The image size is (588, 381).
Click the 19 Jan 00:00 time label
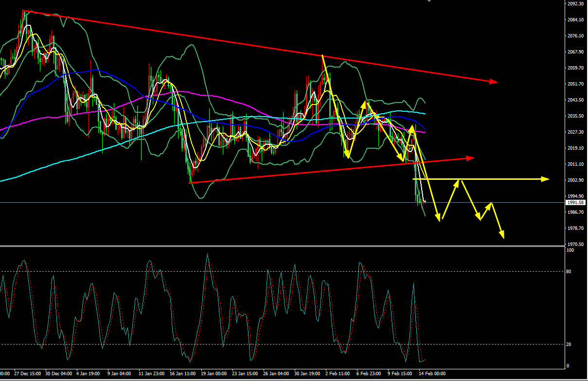214,374
